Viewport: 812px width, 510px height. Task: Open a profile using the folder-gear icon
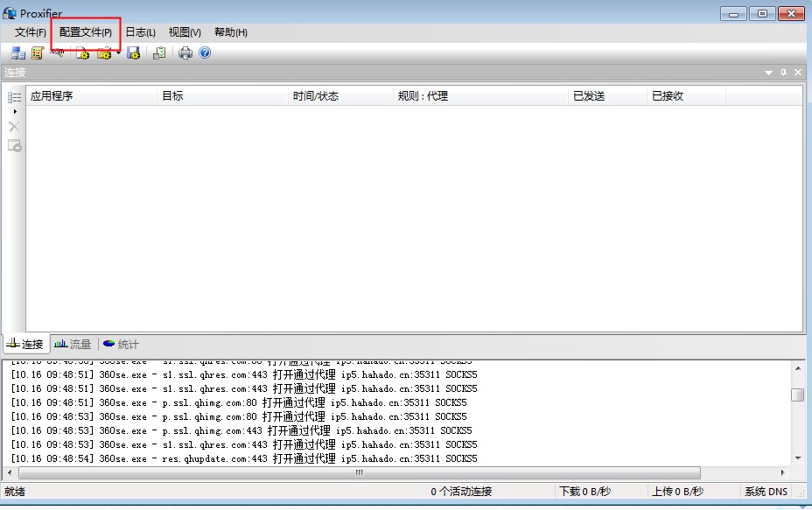coord(104,52)
